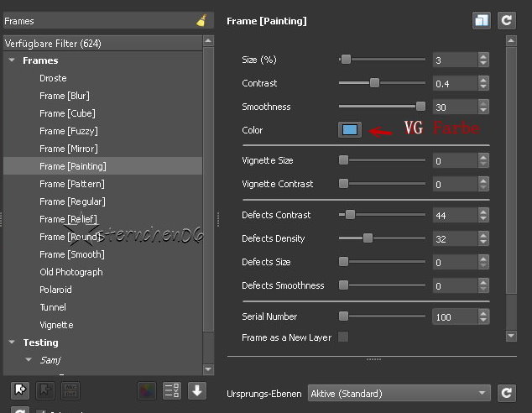
Task: Open the Ursprungs-Ebenen dropdown
Action: (x=399, y=393)
